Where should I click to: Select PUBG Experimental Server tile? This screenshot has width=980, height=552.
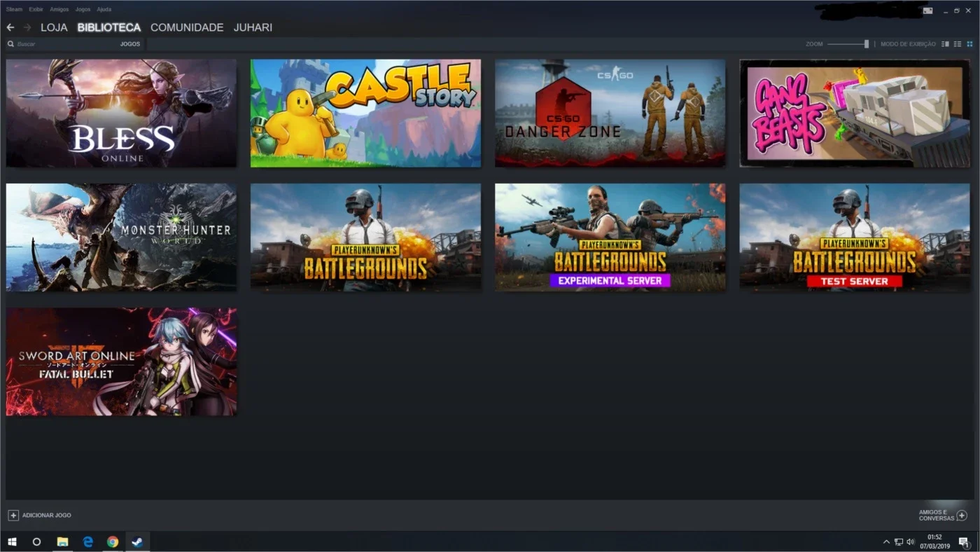click(610, 237)
